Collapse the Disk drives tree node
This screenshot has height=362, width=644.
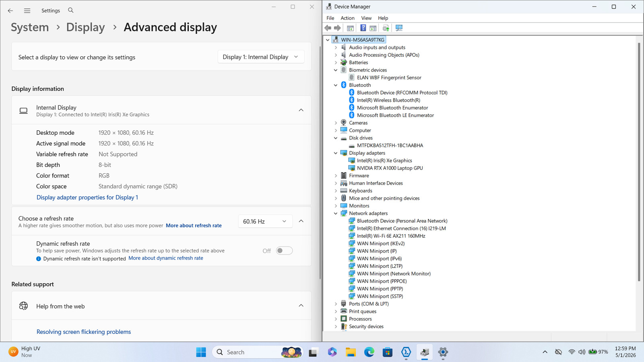tap(336, 138)
